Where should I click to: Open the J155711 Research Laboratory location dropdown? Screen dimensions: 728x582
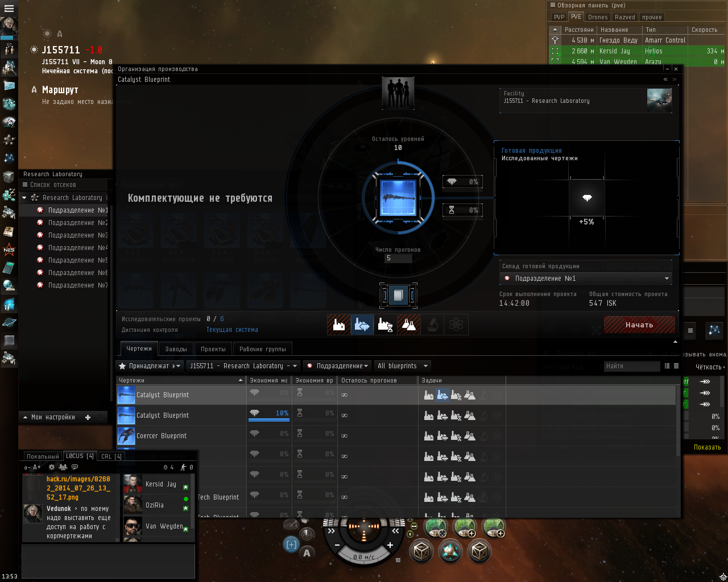tap(244, 366)
